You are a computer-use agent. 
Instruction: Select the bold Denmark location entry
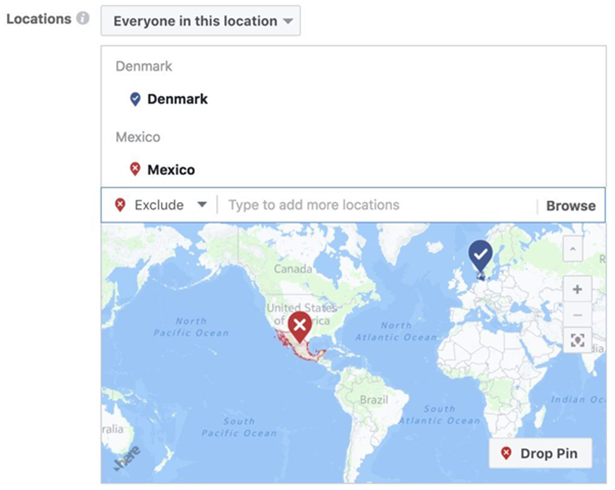tap(177, 99)
